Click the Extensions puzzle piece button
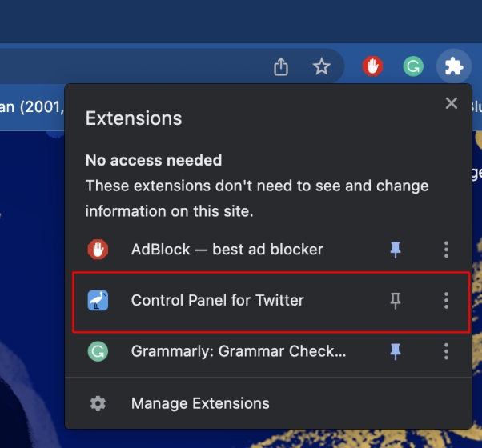 tap(454, 66)
